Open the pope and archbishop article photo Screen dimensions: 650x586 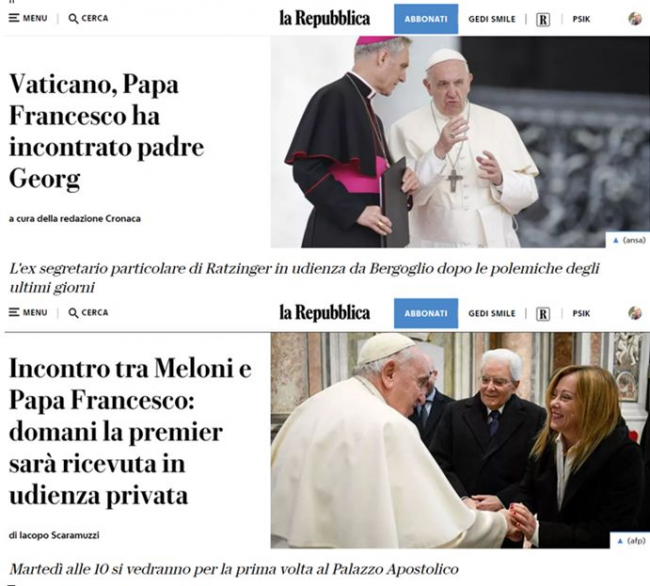pyautogui.click(x=460, y=142)
